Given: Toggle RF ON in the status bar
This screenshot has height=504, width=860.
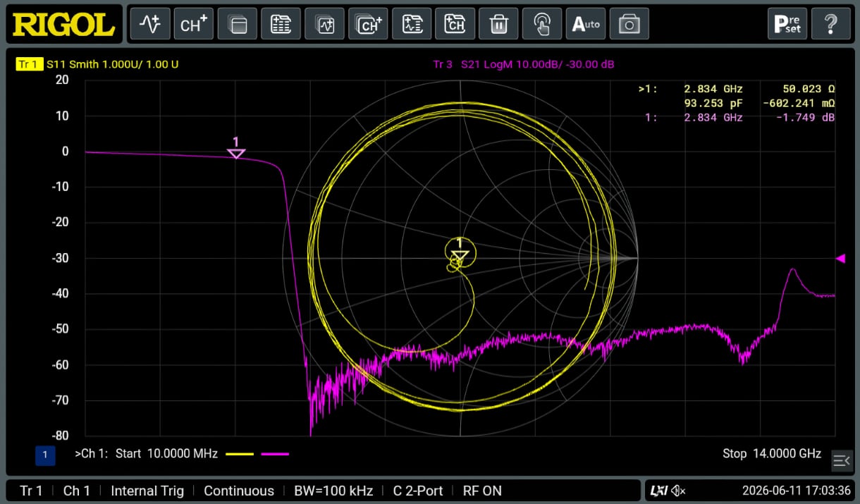Looking at the screenshot, I should [482, 491].
